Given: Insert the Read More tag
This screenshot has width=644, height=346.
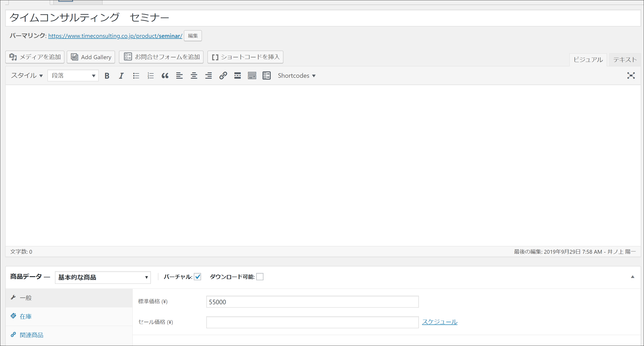Looking at the screenshot, I should point(238,76).
